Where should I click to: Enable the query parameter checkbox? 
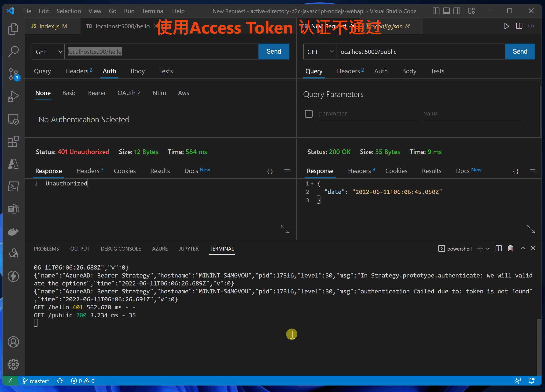coord(309,113)
